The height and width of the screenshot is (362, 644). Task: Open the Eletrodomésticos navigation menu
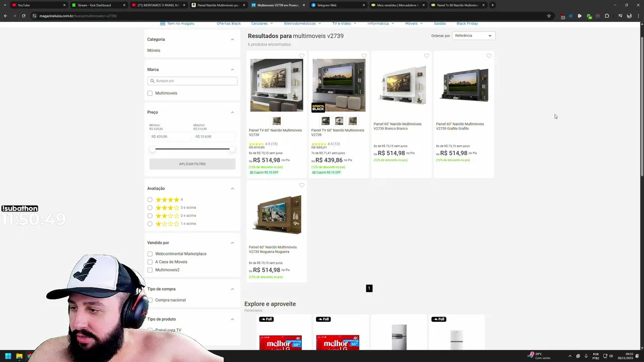[302, 24]
